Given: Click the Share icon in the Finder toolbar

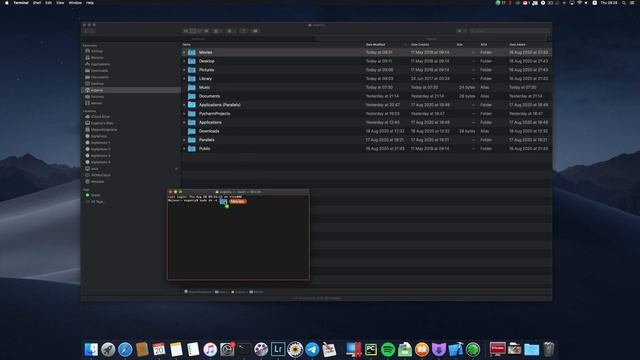Looking at the screenshot, I should tap(244, 31).
